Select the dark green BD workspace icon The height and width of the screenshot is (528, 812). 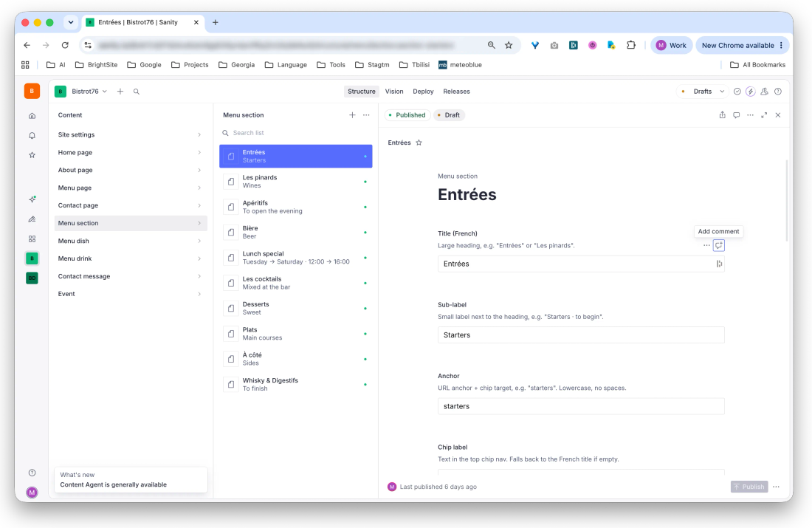32,278
